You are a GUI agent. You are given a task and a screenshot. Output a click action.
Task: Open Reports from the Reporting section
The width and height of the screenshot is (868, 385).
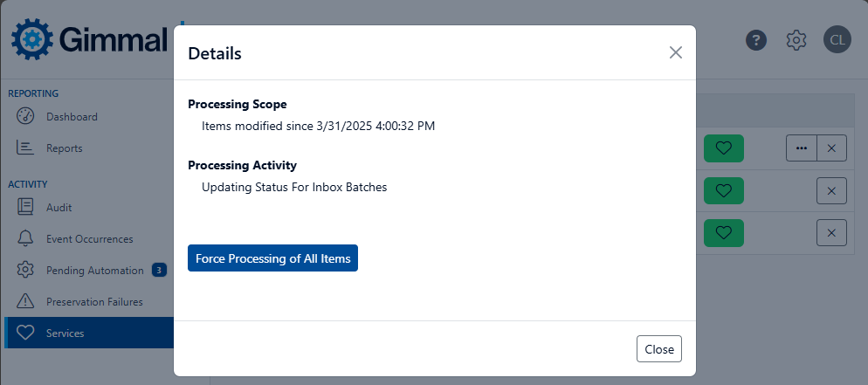[64, 148]
